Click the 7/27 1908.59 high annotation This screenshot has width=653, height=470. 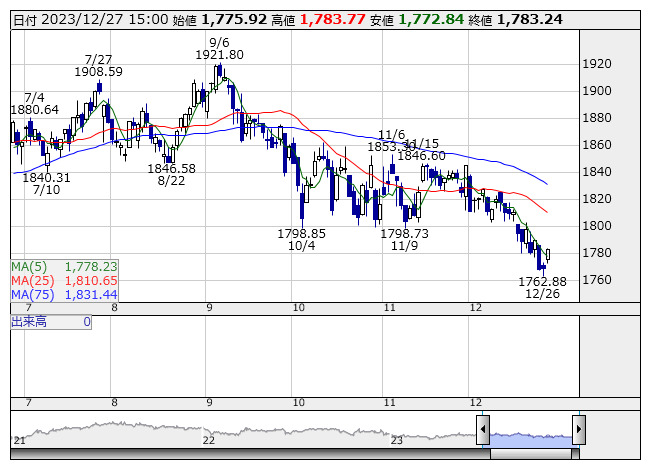click(x=99, y=66)
